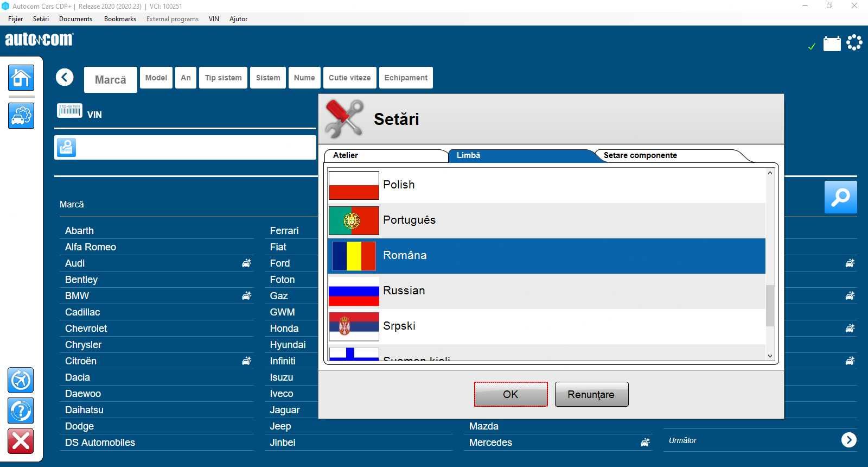Viewport: 868px width, 467px height.
Task: Open the Fișier menu
Action: tap(15, 18)
